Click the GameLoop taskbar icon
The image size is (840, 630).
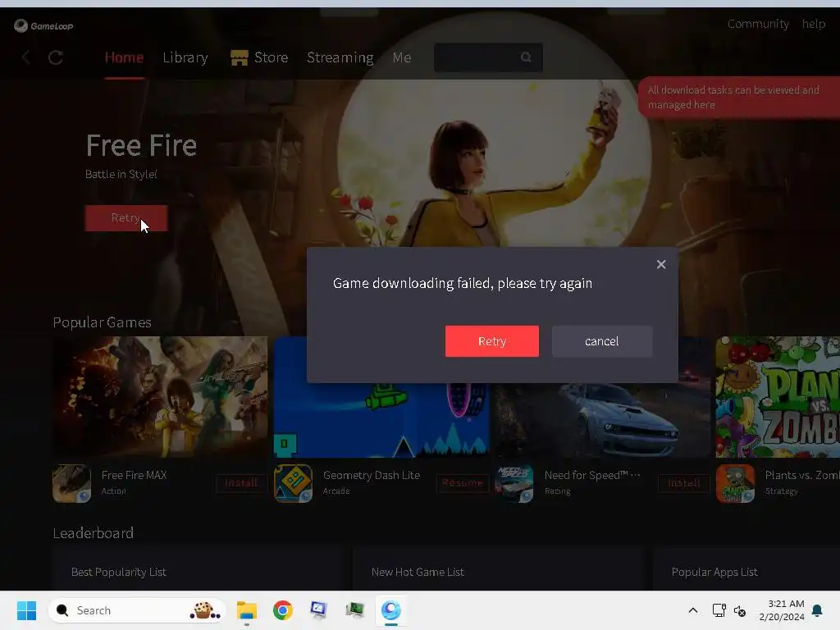pos(391,610)
